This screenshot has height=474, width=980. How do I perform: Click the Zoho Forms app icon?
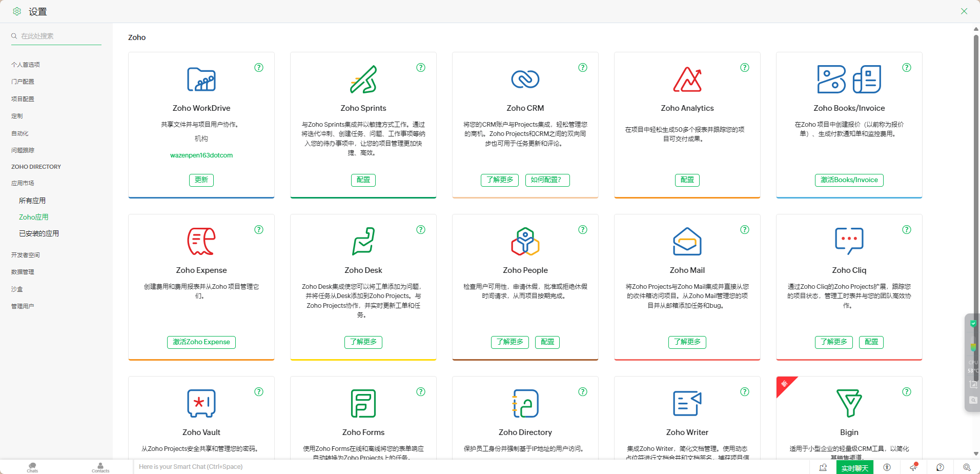point(363,404)
